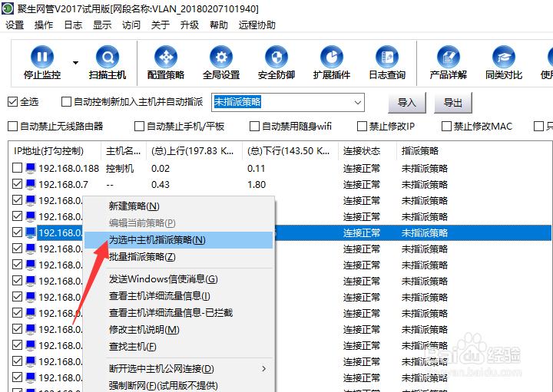Expand arrow next to 停止监控
The height and width of the screenshot is (392, 553).
click(x=75, y=63)
